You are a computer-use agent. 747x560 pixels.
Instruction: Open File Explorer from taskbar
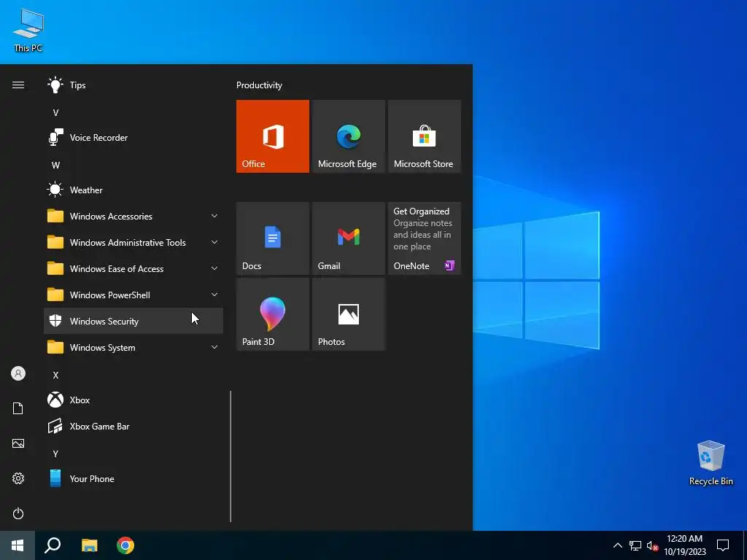tap(89, 545)
